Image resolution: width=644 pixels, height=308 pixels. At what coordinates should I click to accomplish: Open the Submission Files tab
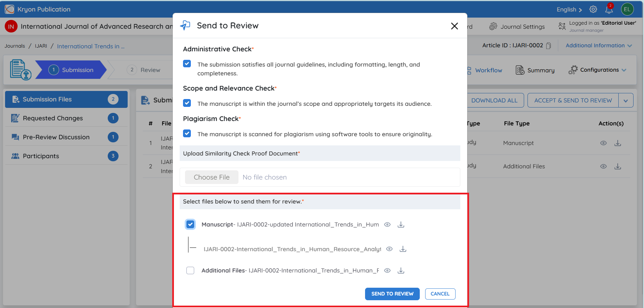(66, 99)
